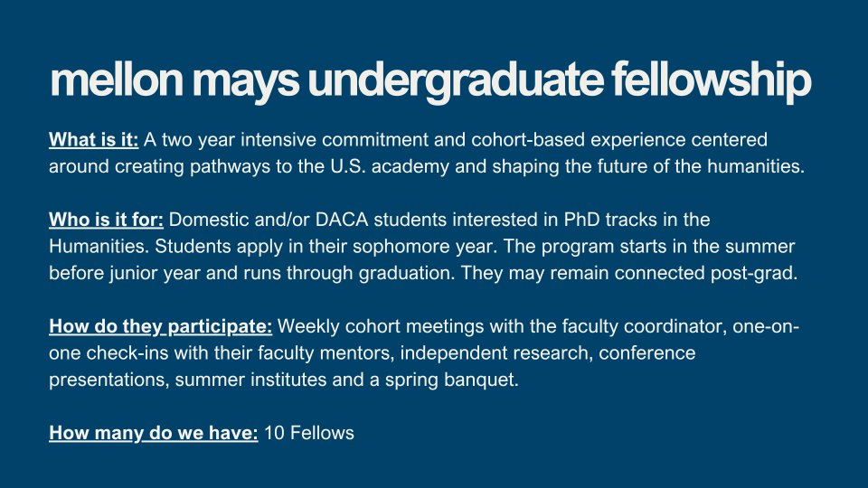The width and height of the screenshot is (868, 488).
Task: Click the word 'mellon' in the title
Action: point(117,80)
